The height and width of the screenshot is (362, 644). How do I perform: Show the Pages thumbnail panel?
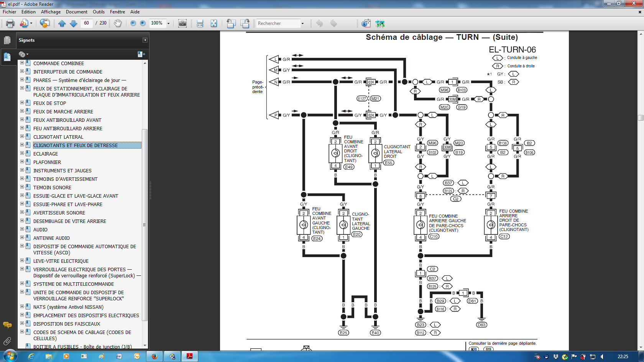point(7,40)
